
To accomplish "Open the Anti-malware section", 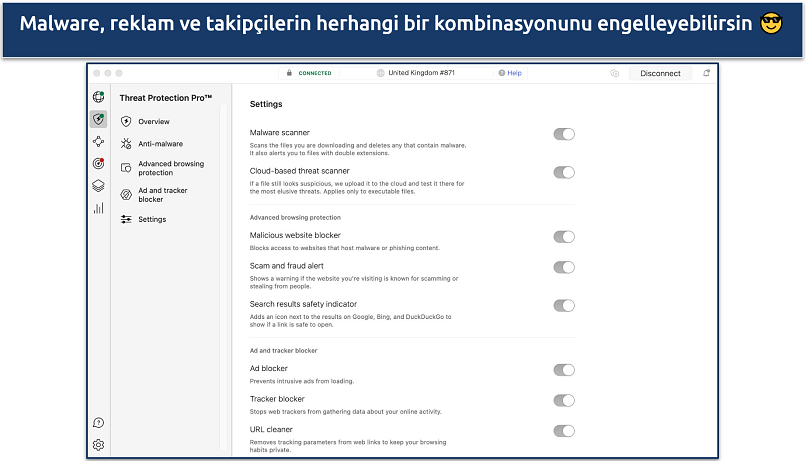I will 160,144.
